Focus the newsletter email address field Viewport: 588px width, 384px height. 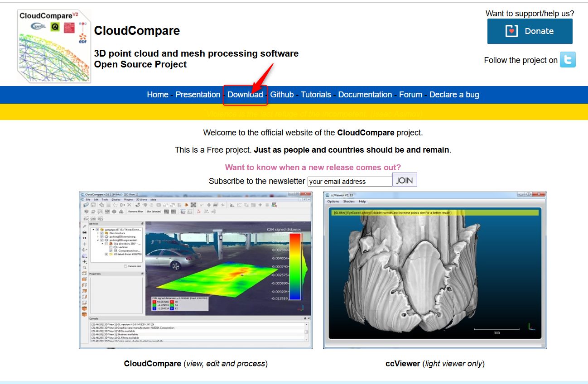point(349,182)
